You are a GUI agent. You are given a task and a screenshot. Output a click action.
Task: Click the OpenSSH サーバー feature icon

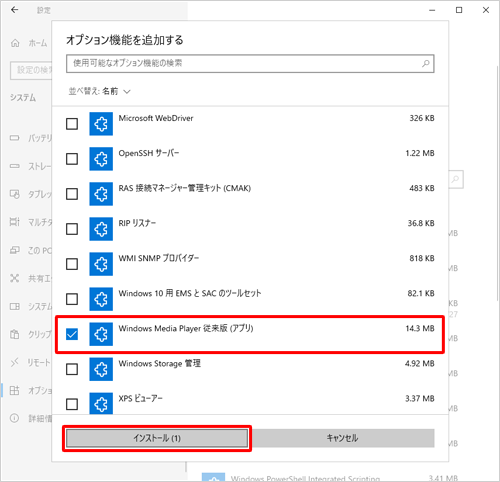click(101, 159)
